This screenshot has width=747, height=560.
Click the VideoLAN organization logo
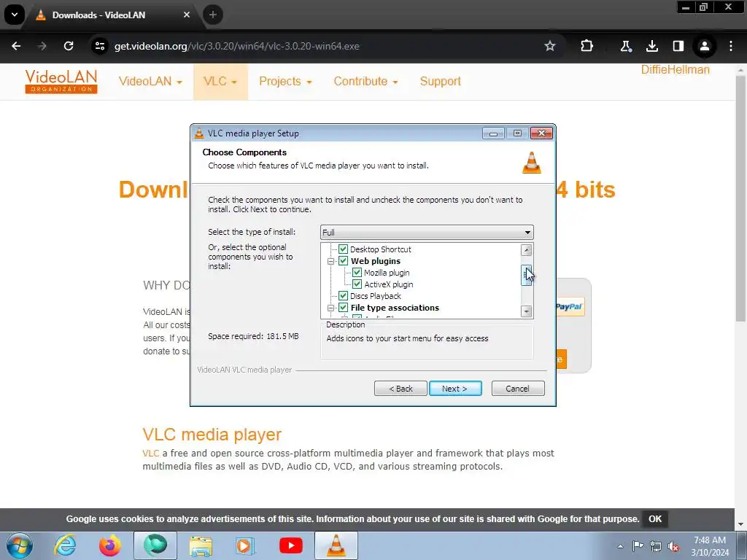click(x=61, y=82)
